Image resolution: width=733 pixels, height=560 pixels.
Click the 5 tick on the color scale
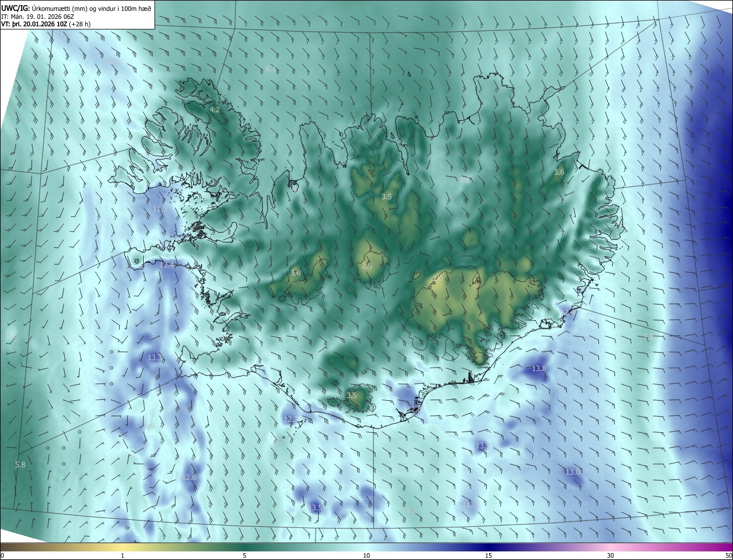pyautogui.click(x=245, y=555)
